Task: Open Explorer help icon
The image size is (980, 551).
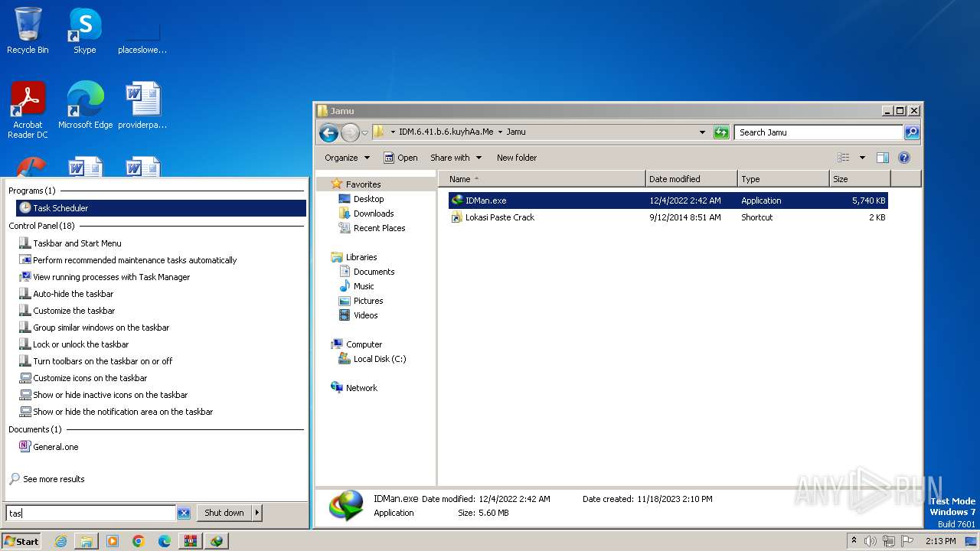Action: pos(904,158)
